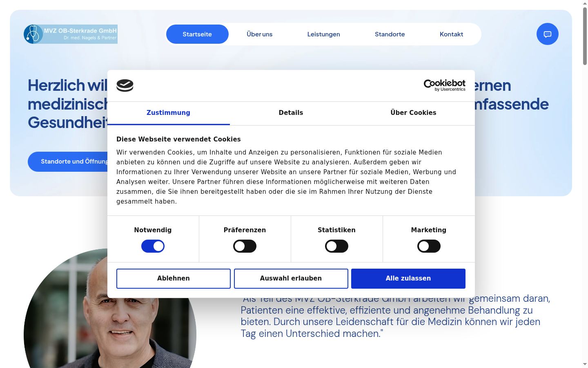Click the quote text about Leidenschaft für die Medizin
Screen dimensions: 588x368
click(x=395, y=316)
